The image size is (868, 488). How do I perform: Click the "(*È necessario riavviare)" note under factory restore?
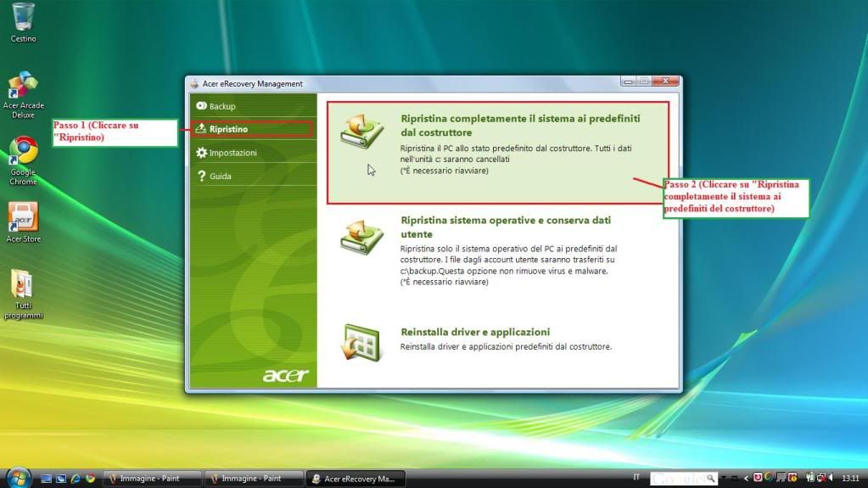[445, 171]
